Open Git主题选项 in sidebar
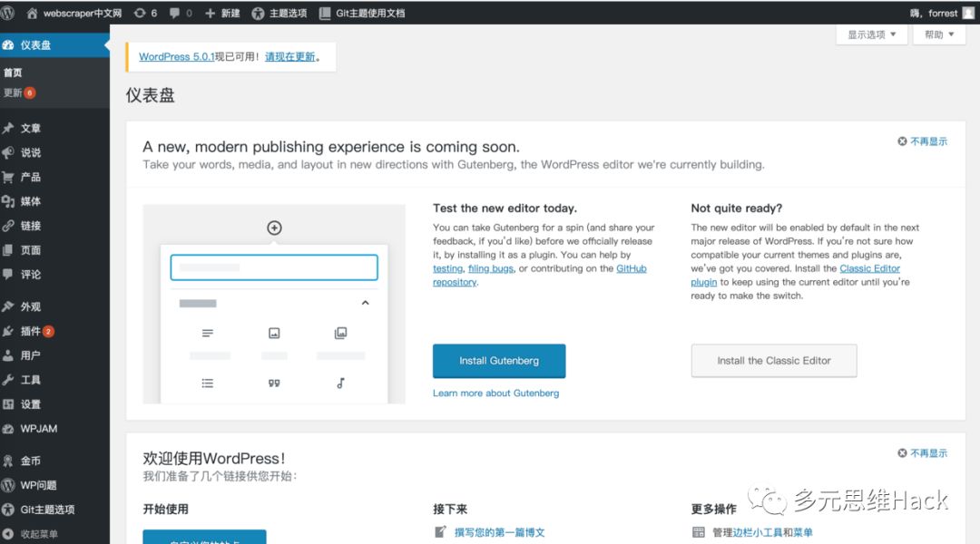This screenshot has height=544, width=980. point(54,510)
